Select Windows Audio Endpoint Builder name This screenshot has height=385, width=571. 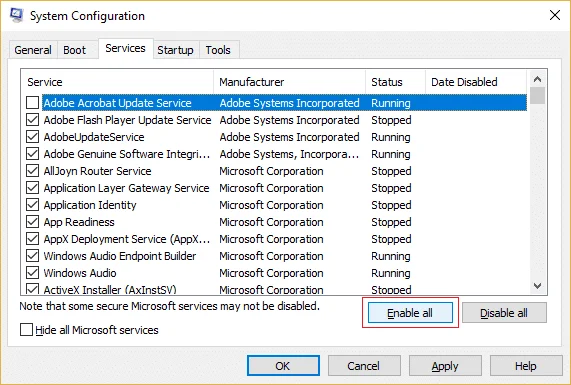[120, 256]
